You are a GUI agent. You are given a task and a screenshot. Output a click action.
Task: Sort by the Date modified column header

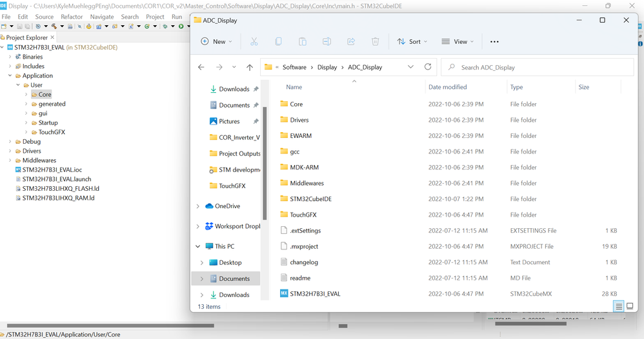click(x=447, y=87)
